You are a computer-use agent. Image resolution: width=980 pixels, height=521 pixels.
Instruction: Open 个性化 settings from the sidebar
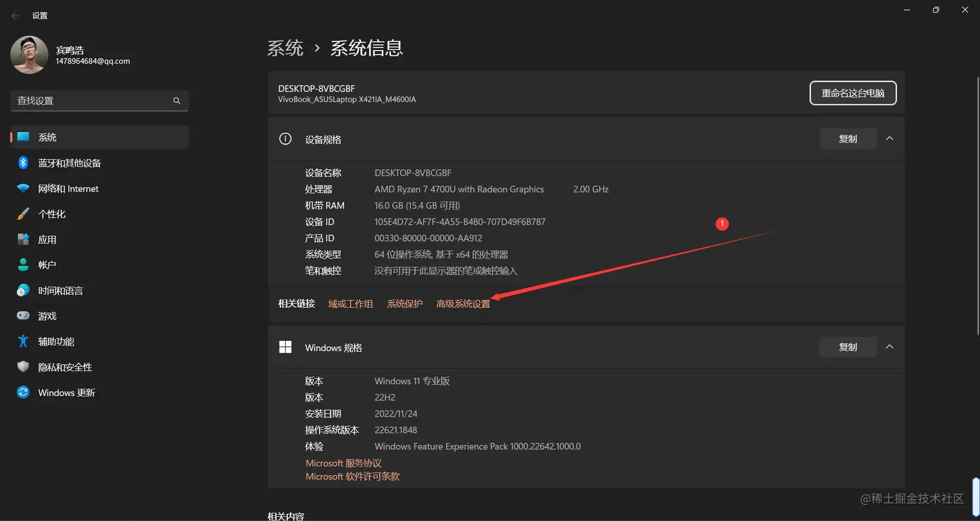pos(100,214)
